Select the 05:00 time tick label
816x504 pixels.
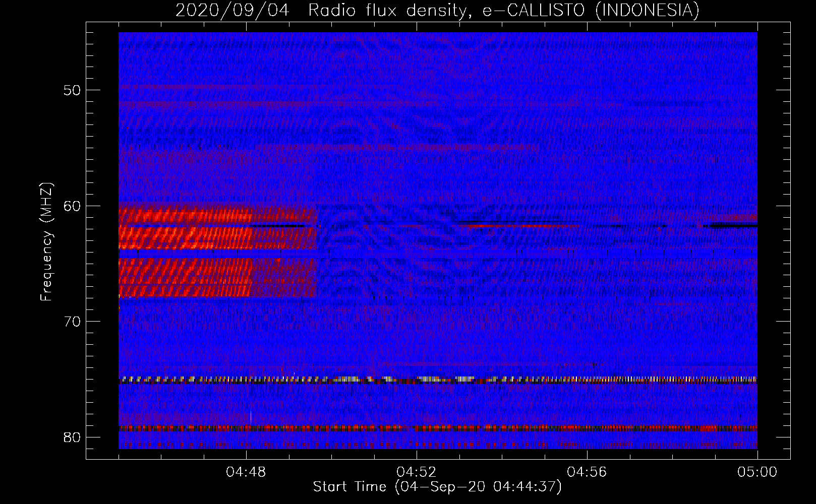[757, 472]
